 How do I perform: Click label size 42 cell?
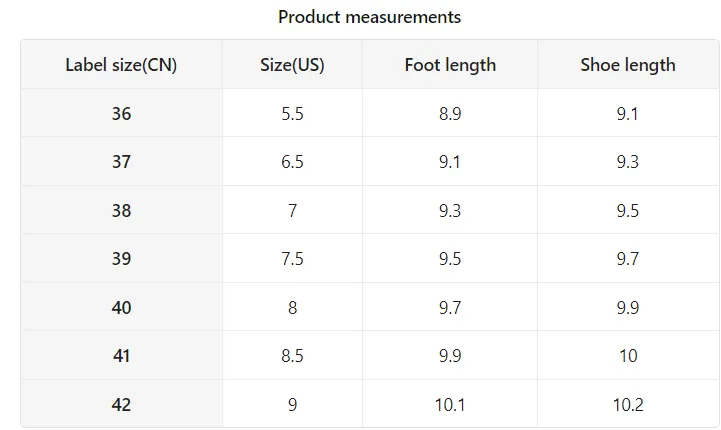[x=121, y=404]
